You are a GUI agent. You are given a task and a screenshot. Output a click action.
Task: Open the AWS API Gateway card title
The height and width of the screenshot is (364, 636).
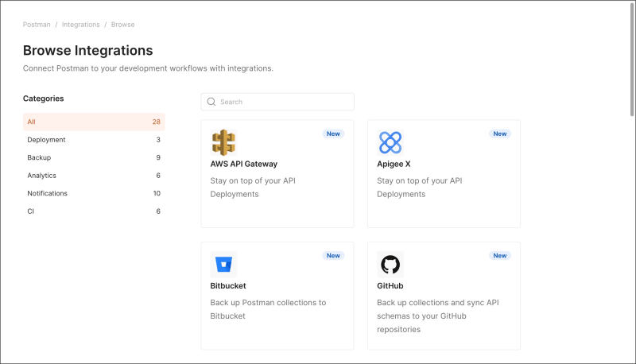244,165
